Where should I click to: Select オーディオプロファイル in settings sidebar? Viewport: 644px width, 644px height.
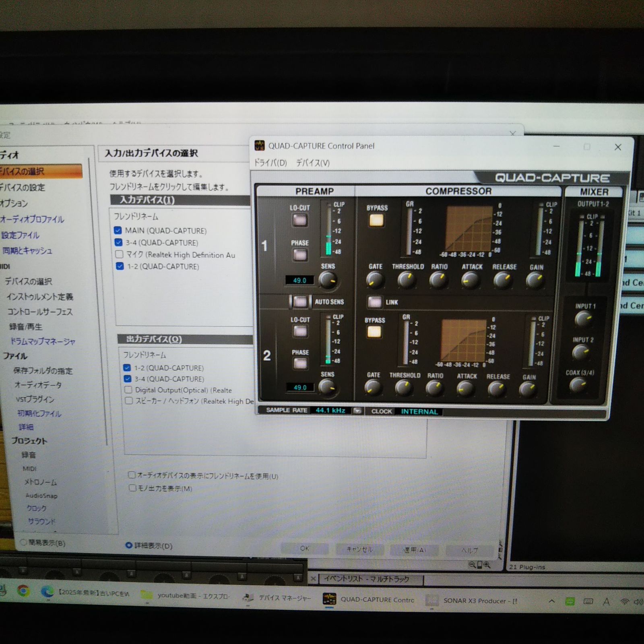pyautogui.click(x=32, y=219)
